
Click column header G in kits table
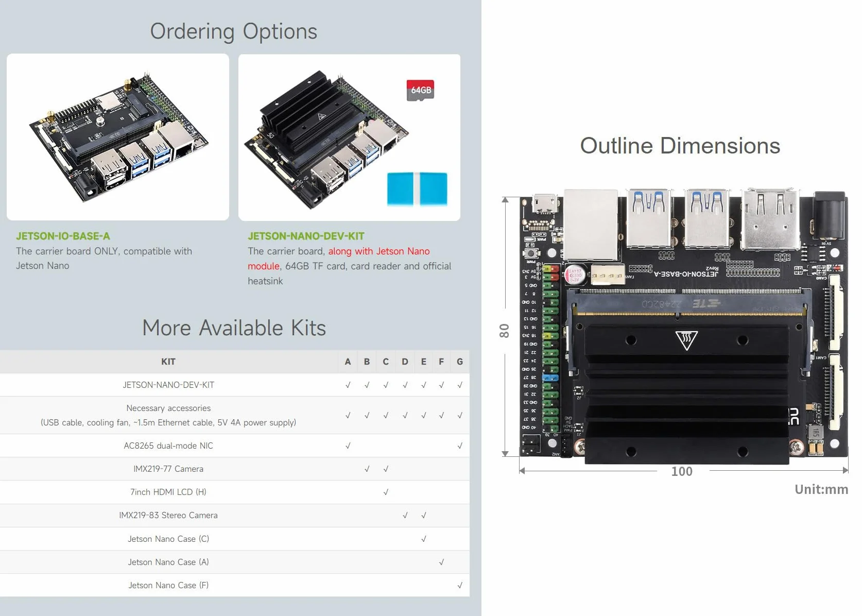[460, 362]
